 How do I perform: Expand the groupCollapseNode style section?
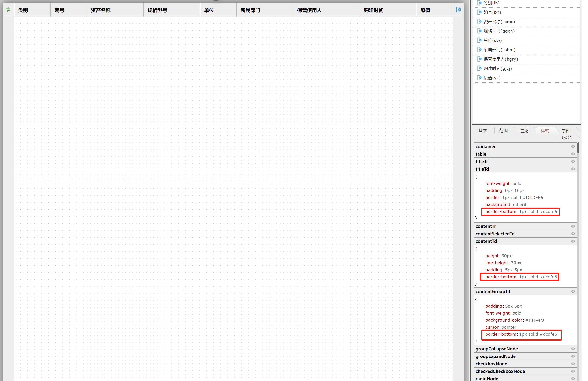(x=497, y=349)
